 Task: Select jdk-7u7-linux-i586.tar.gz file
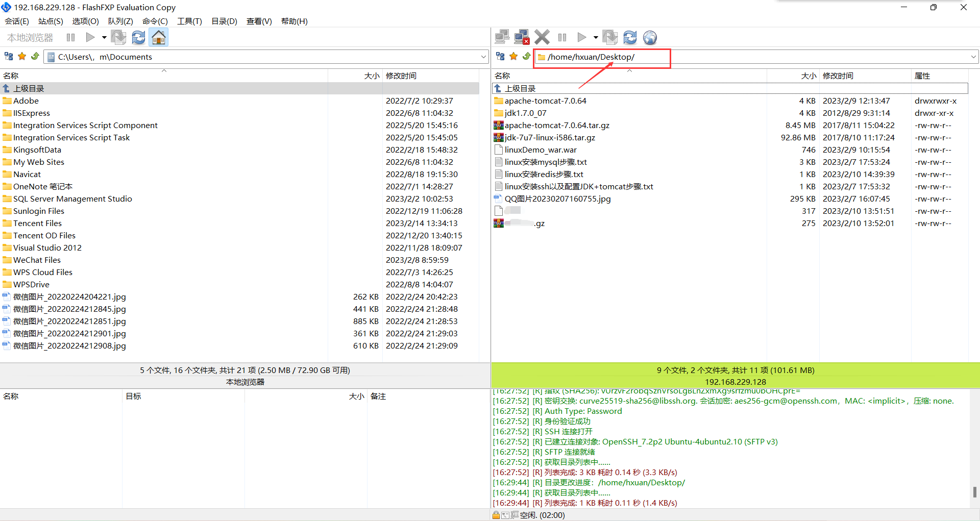click(x=550, y=137)
